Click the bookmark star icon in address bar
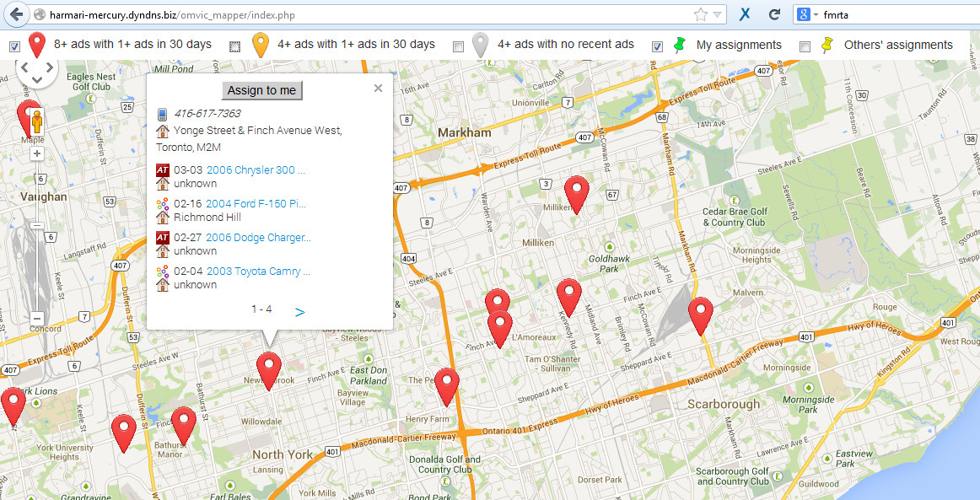The width and height of the screenshot is (980, 500). click(x=701, y=14)
